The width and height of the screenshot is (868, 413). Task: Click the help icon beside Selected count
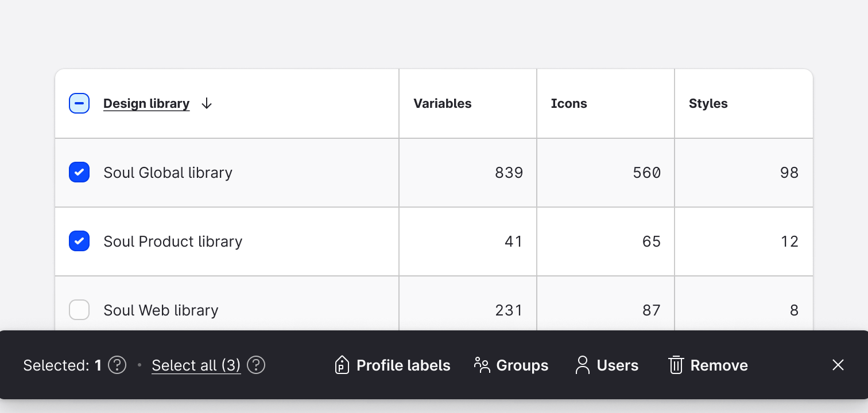click(117, 365)
